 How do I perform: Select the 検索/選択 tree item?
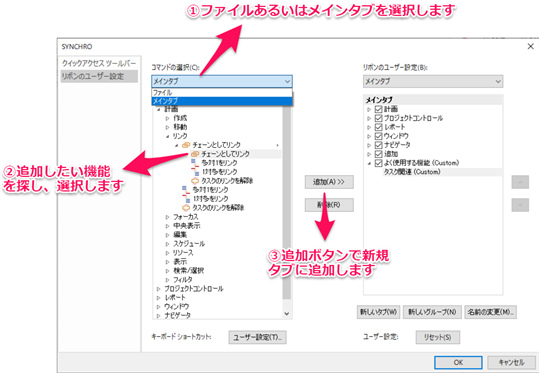tap(188, 271)
